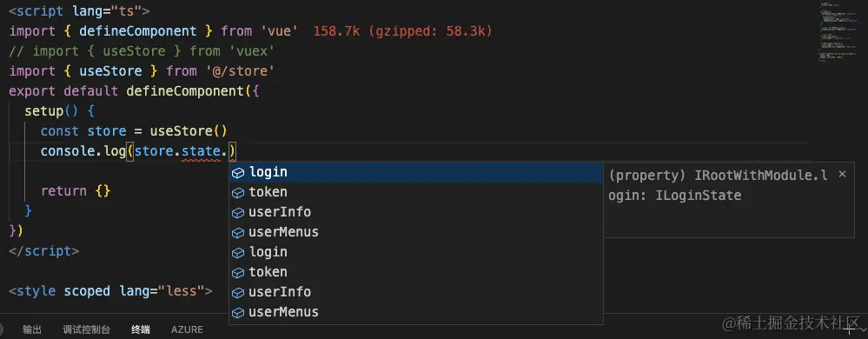Click the cube icon beside first userMenus suggestion
This screenshot has width=868, height=339.
pos(237,233)
